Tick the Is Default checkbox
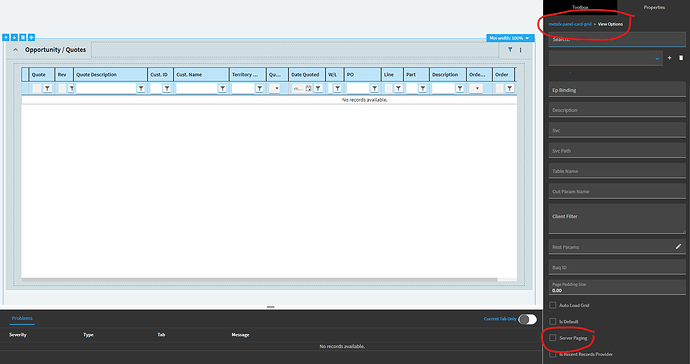This screenshot has width=690, height=364. click(x=553, y=321)
